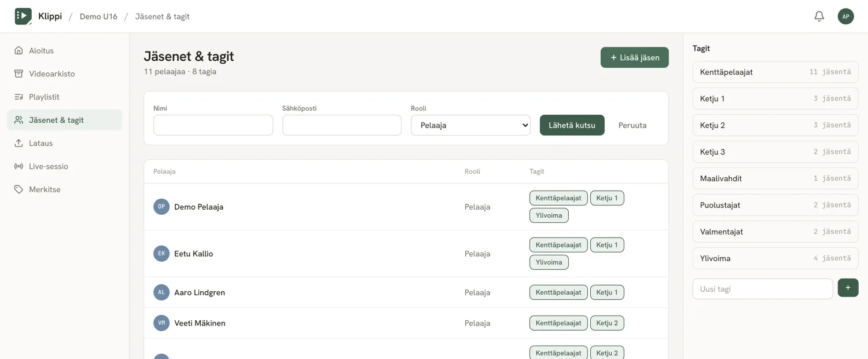
Task: Click the Lisää jäsen button
Action: [635, 57]
